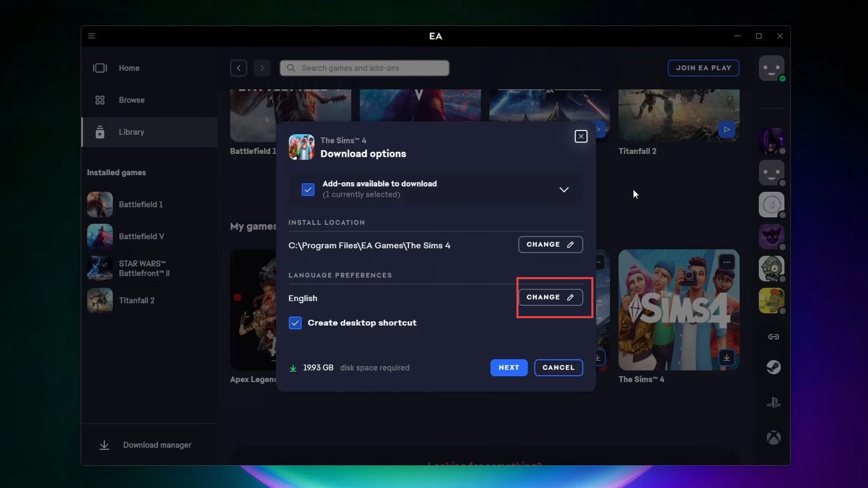Click the Titanfall 2 title under cover

click(x=637, y=151)
